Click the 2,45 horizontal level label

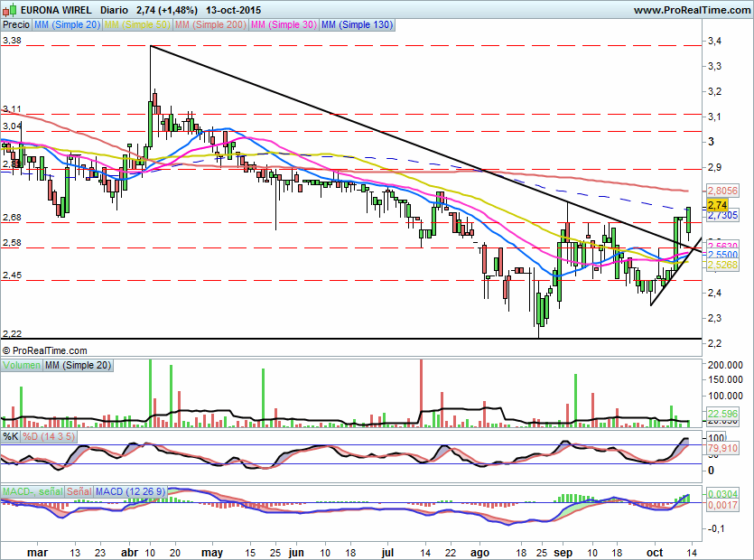(12, 275)
